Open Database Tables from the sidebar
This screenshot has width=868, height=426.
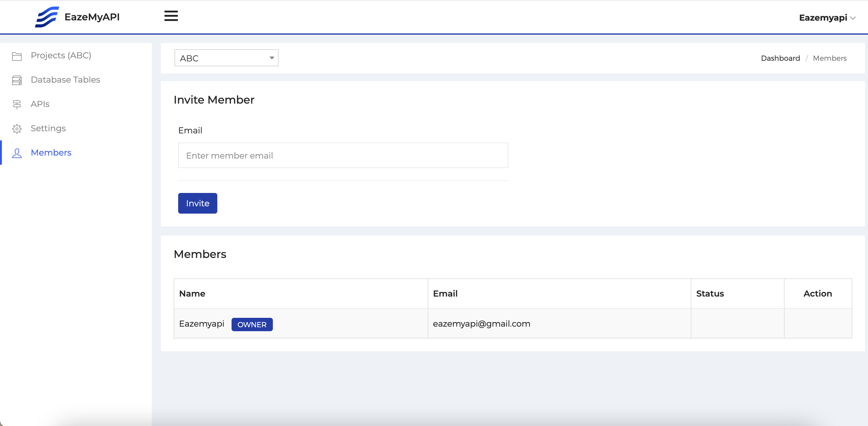65,80
